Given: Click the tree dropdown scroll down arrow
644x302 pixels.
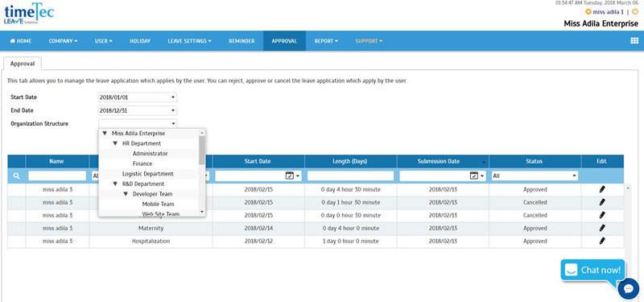Looking at the screenshot, I should pyautogui.click(x=202, y=212).
